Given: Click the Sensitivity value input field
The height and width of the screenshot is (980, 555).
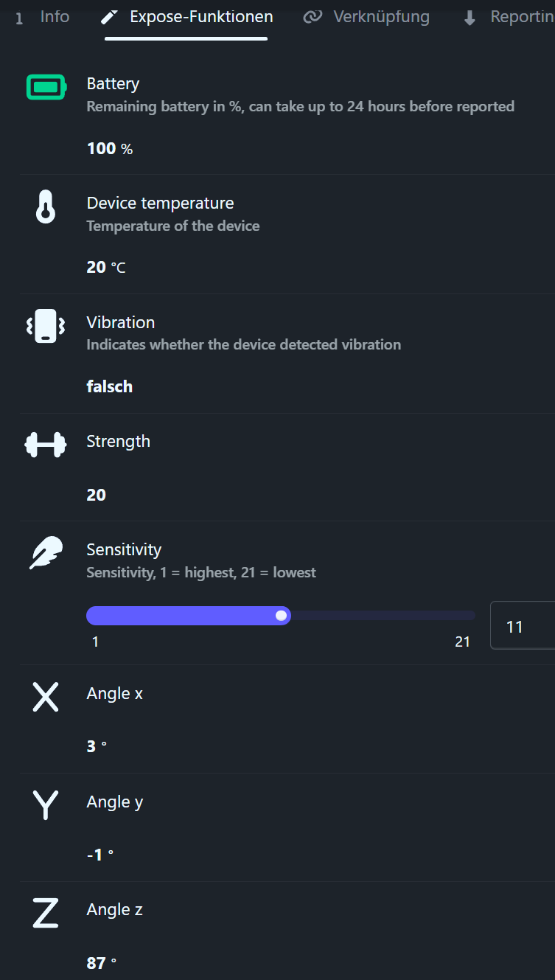Looking at the screenshot, I should point(522,627).
